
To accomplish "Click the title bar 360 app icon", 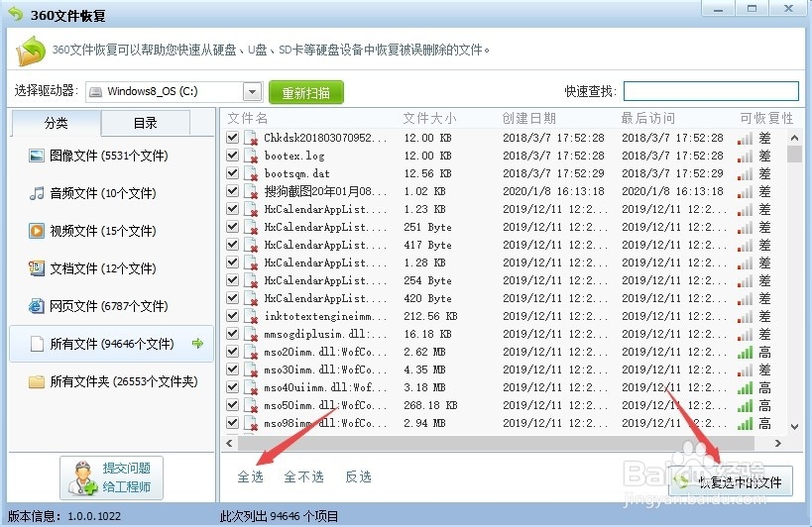I will (16, 15).
